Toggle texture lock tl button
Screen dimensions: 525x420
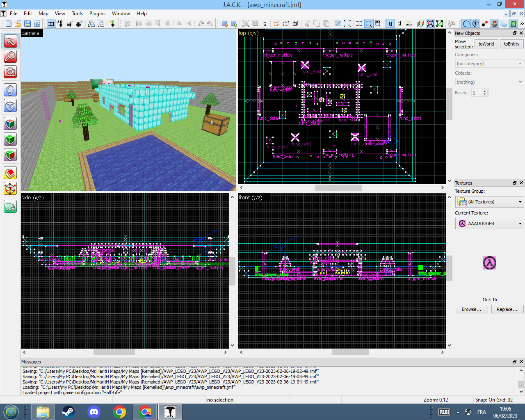click(390, 24)
